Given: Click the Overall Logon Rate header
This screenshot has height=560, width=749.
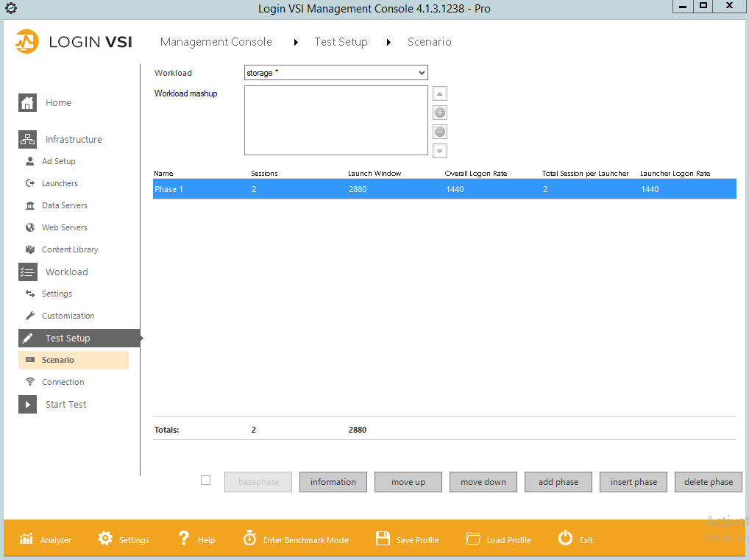Looking at the screenshot, I should [x=476, y=174].
